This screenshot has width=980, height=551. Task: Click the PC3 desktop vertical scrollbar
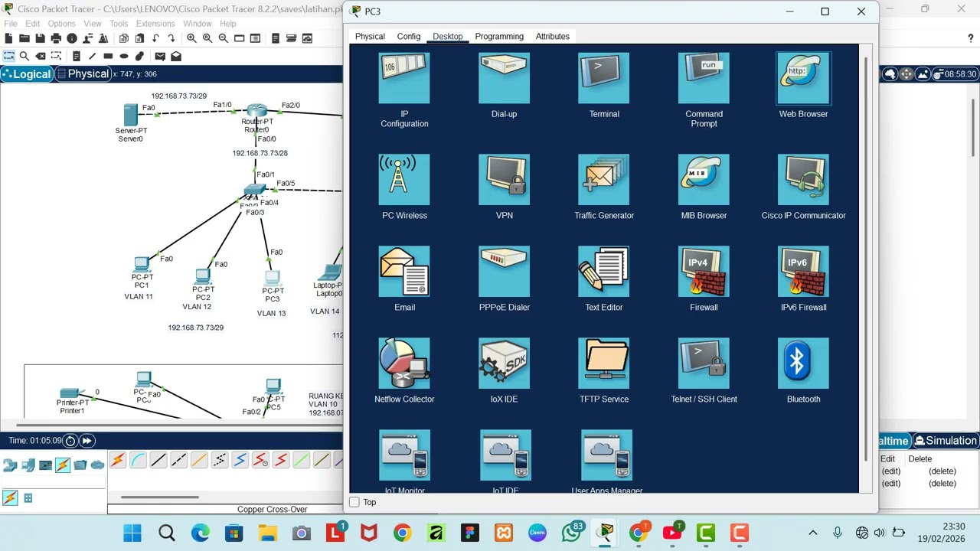(x=867, y=258)
